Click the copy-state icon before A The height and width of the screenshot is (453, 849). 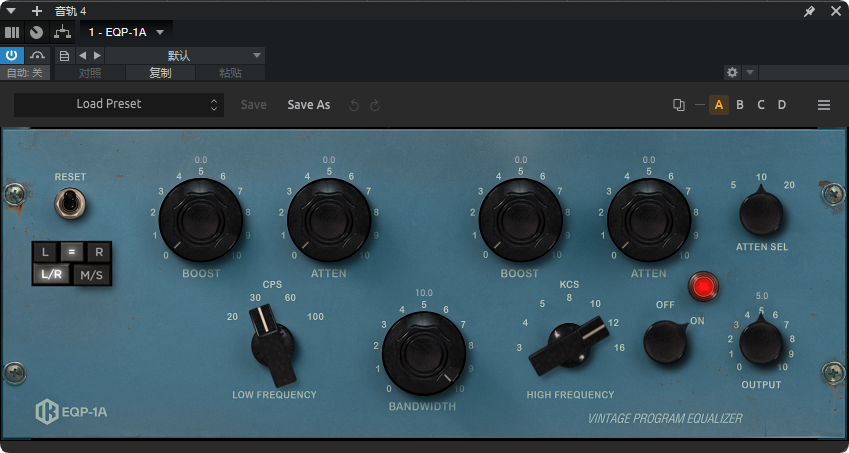coord(678,105)
